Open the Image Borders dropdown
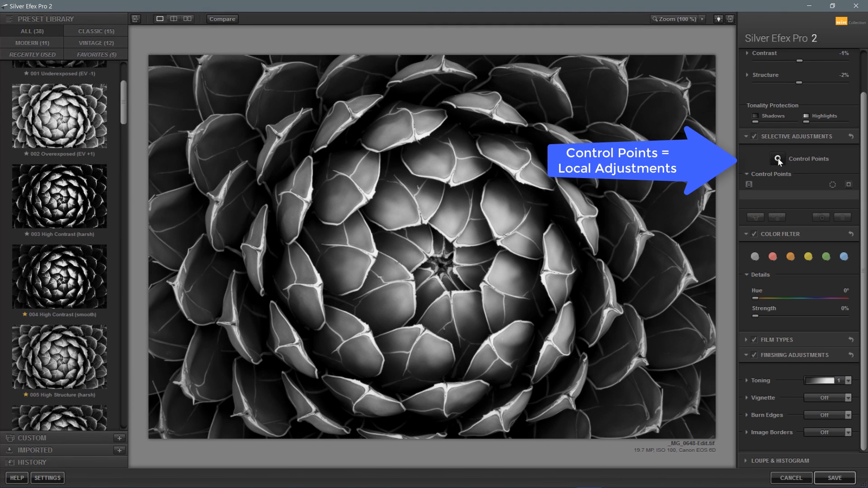868x488 pixels. coord(828,432)
